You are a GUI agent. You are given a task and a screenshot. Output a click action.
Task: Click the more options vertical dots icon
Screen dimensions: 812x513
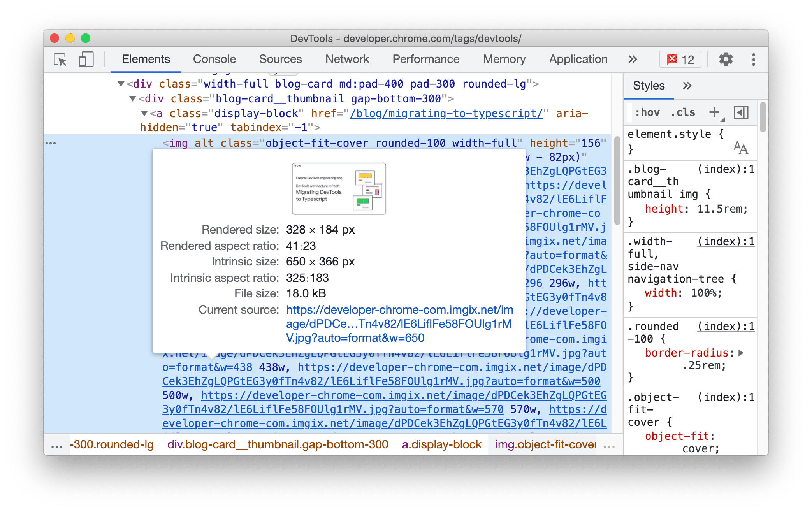click(x=754, y=59)
